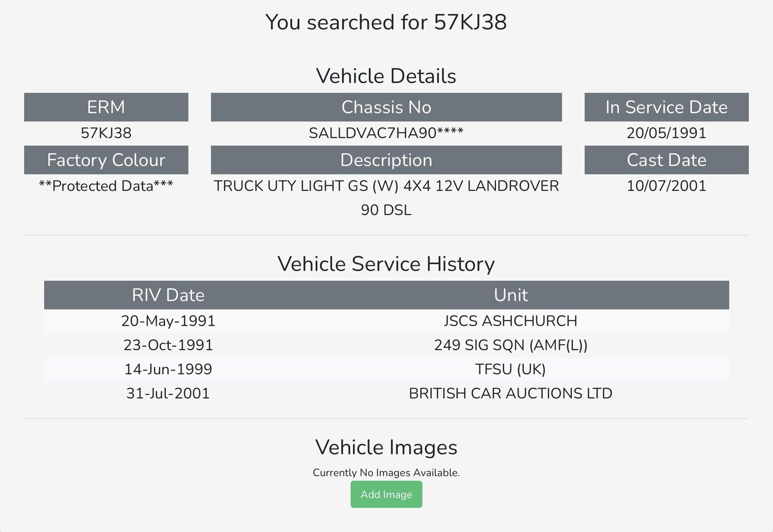Click the TFSU (UK) unit entry

[510, 369]
